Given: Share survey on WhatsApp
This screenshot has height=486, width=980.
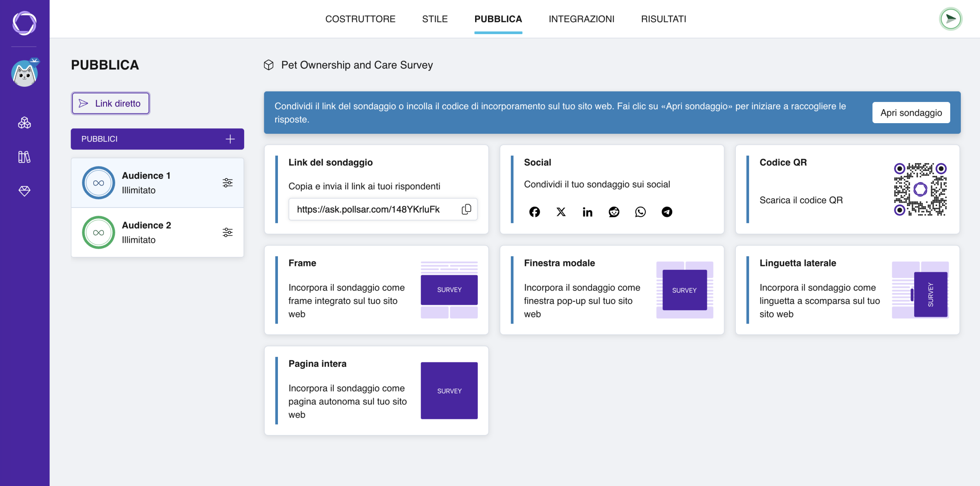Looking at the screenshot, I should click(640, 212).
